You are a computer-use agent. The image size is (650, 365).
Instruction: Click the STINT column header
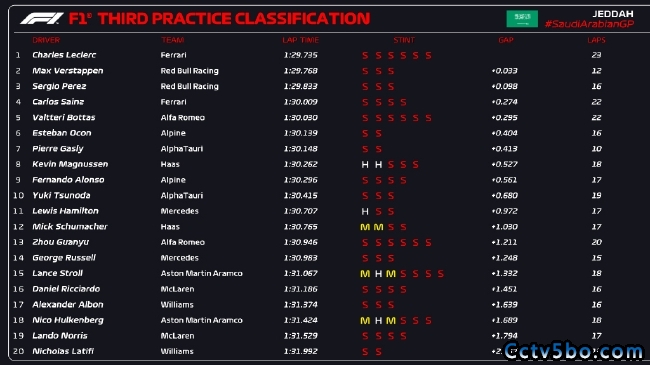(404, 40)
